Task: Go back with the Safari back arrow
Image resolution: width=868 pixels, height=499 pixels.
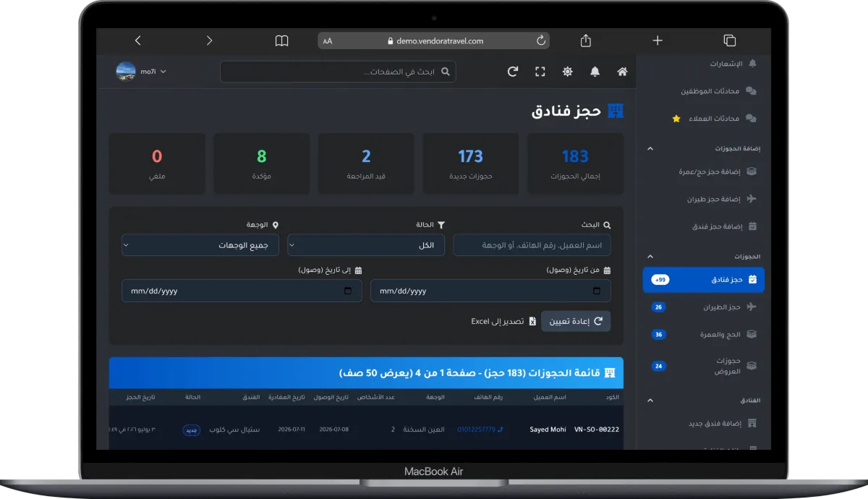Action: click(137, 40)
